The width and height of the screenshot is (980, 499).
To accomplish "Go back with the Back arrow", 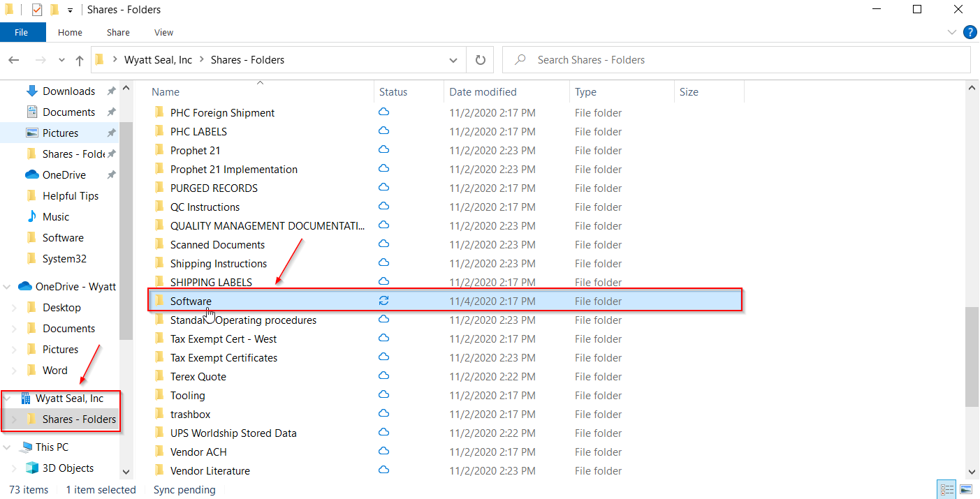I will [14, 60].
